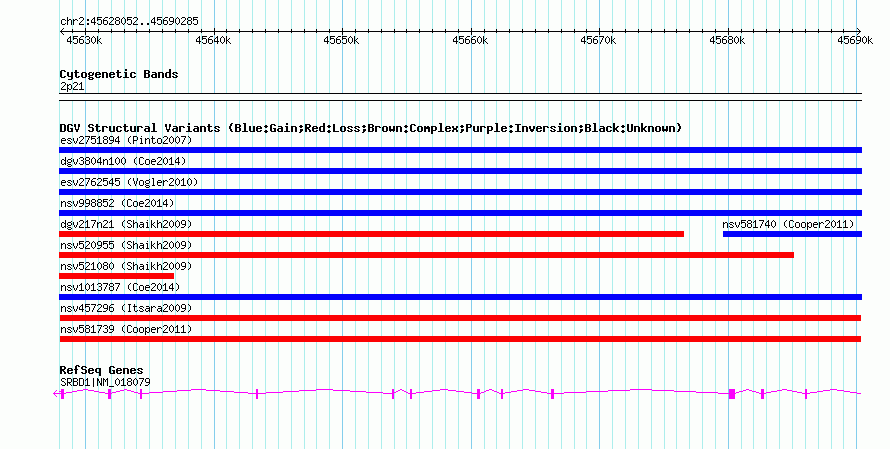Click the nsv581739 (Cooper2011) label
This screenshot has width=890, height=449.
click(x=126, y=329)
